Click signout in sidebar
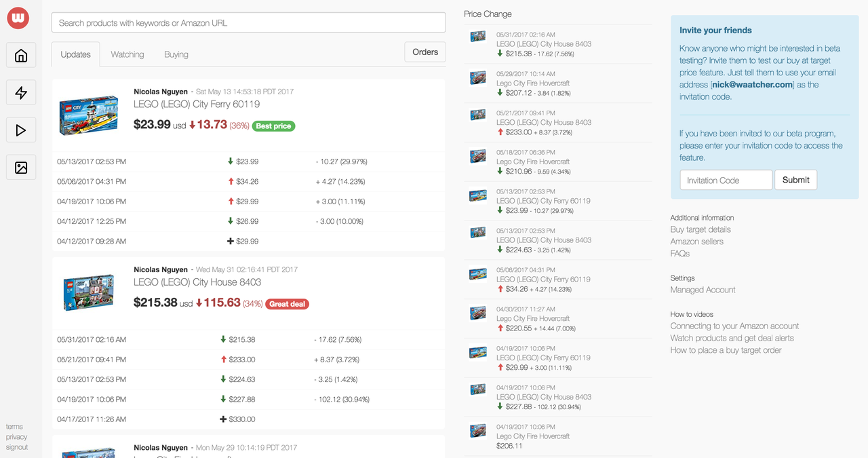Viewport: 868px width, 458px height. click(x=17, y=447)
